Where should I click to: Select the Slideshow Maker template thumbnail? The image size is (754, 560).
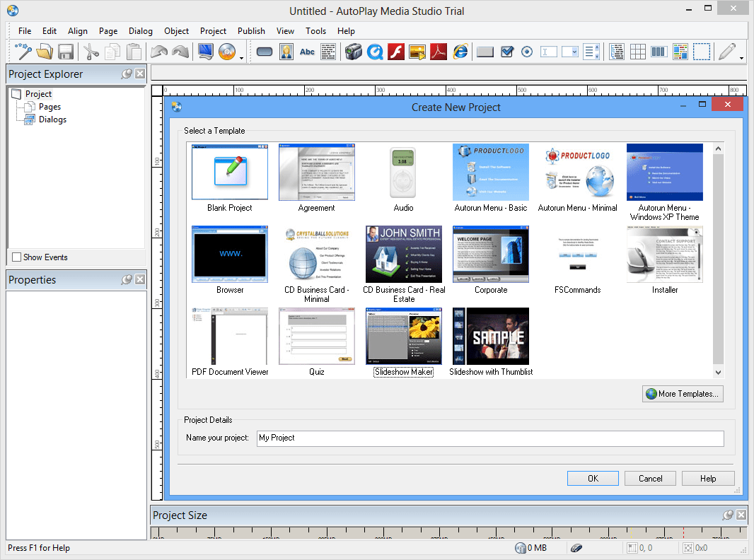(403, 336)
